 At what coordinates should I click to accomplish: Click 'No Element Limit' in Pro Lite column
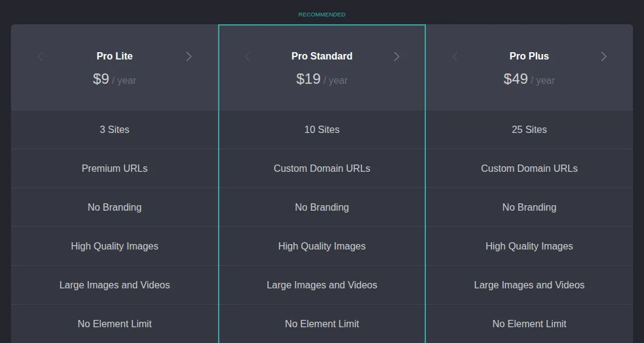[x=115, y=324]
